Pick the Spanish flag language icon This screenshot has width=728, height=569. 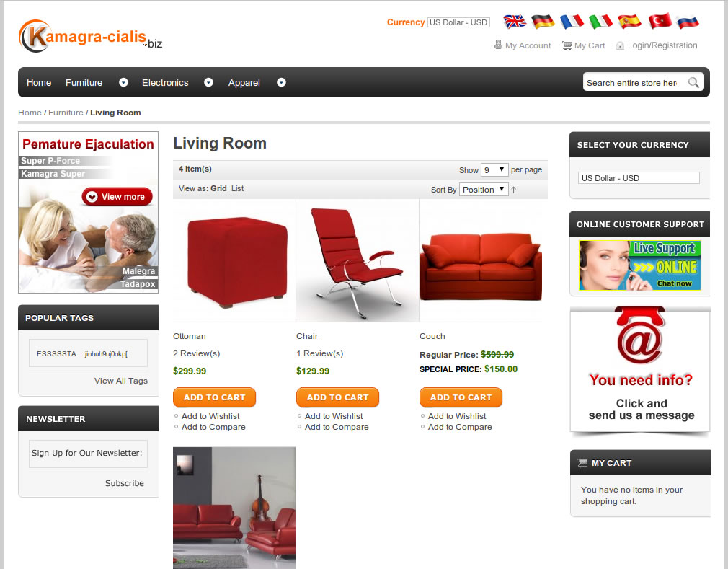(629, 22)
